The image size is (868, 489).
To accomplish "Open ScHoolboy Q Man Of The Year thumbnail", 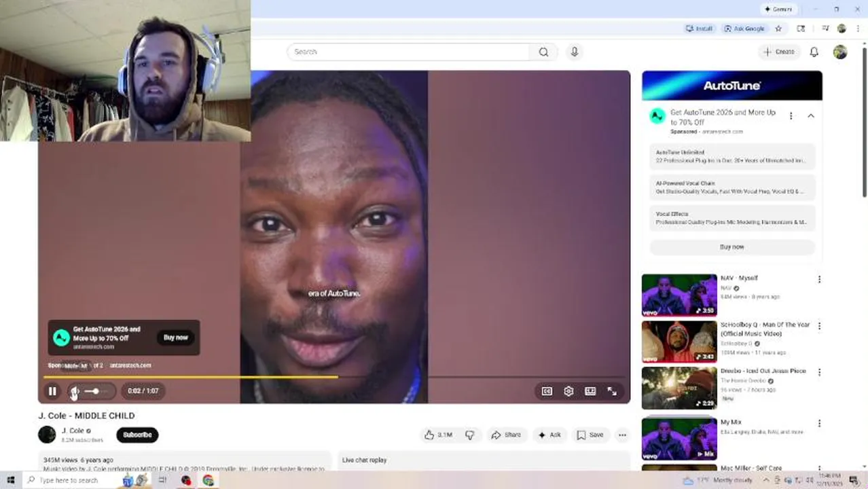I will tap(679, 342).
